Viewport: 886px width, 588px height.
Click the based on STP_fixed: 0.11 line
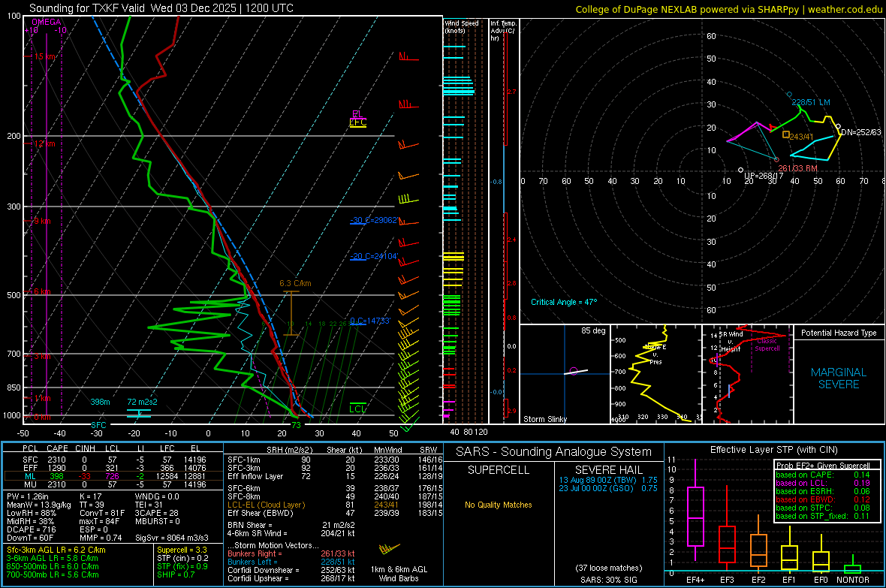pyautogui.click(x=823, y=516)
